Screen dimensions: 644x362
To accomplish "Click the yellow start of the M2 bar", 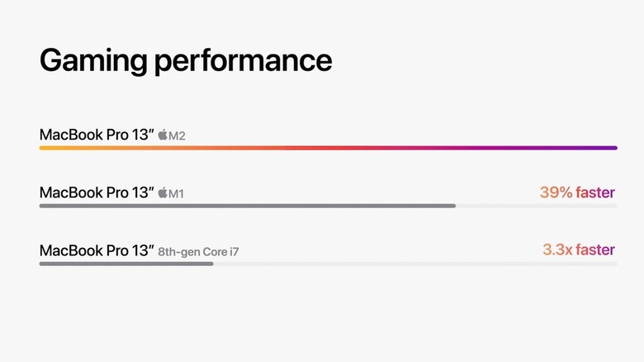I will point(50,148).
